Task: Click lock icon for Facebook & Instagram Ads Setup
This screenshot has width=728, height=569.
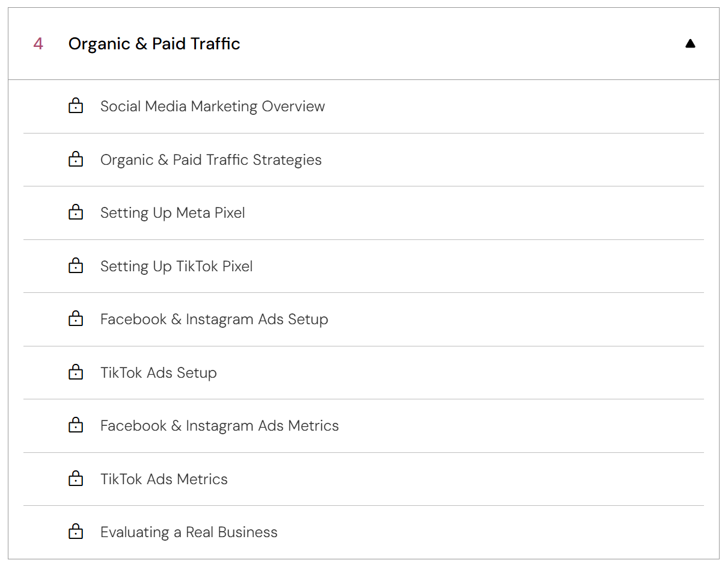Action: pyautogui.click(x=76, y=319)
